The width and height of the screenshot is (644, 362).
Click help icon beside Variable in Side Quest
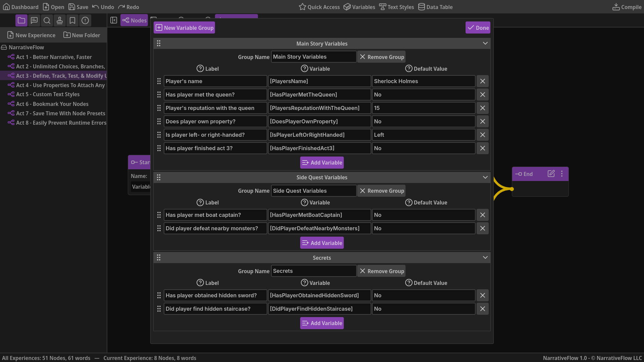305,202
